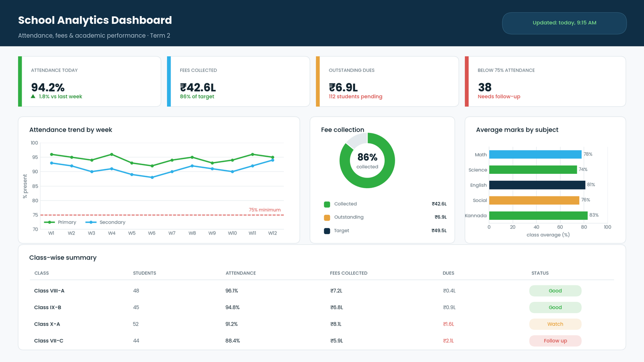Viewport: 644px width, 362px height.
Task: Click the ₹1.6L dues for Class X-A
Action: point(448,324)
